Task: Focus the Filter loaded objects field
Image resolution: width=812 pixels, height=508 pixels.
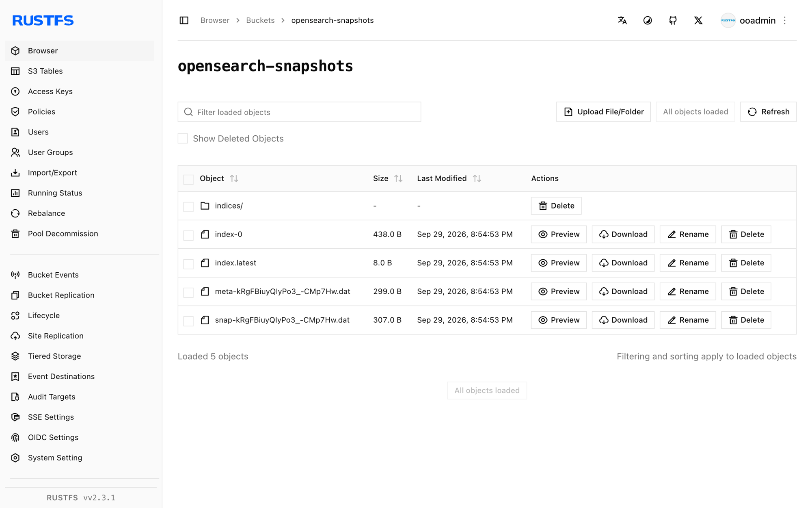Action: point(299,112)
